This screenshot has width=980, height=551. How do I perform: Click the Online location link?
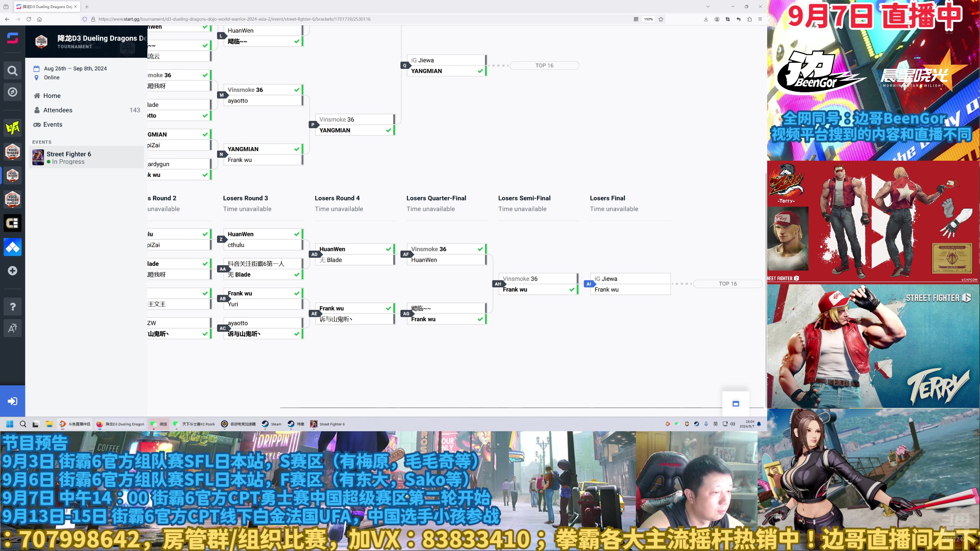[52, 77]
